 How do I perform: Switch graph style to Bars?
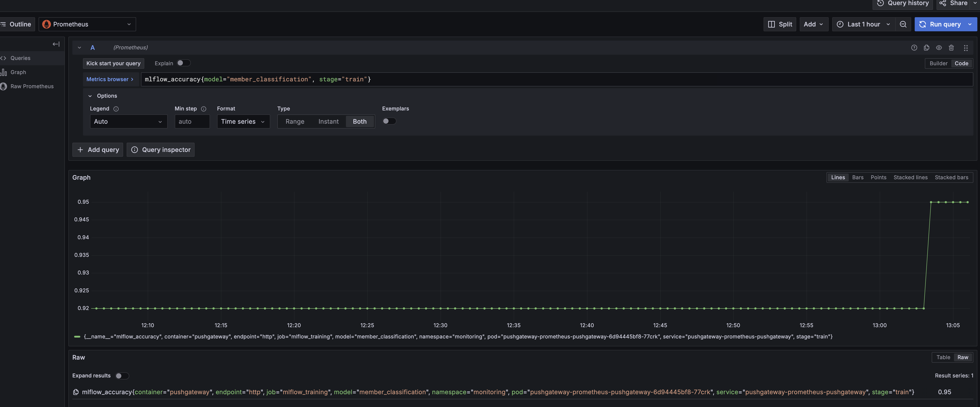point(858,177)
